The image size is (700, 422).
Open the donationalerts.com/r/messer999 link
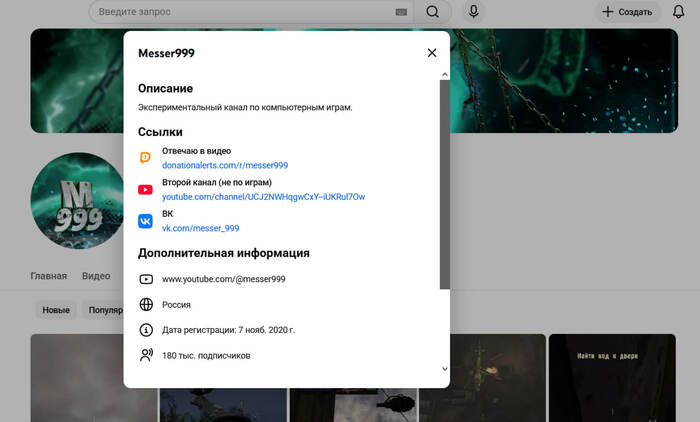225,165
